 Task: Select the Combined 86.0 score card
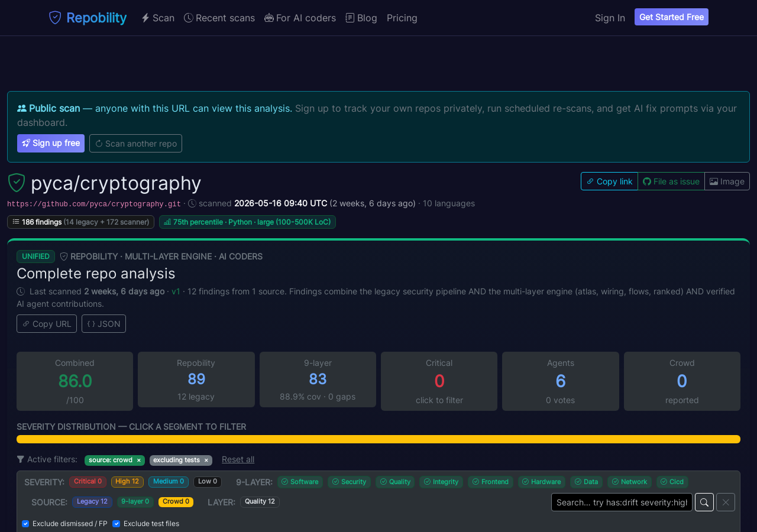tap(75, 381)
